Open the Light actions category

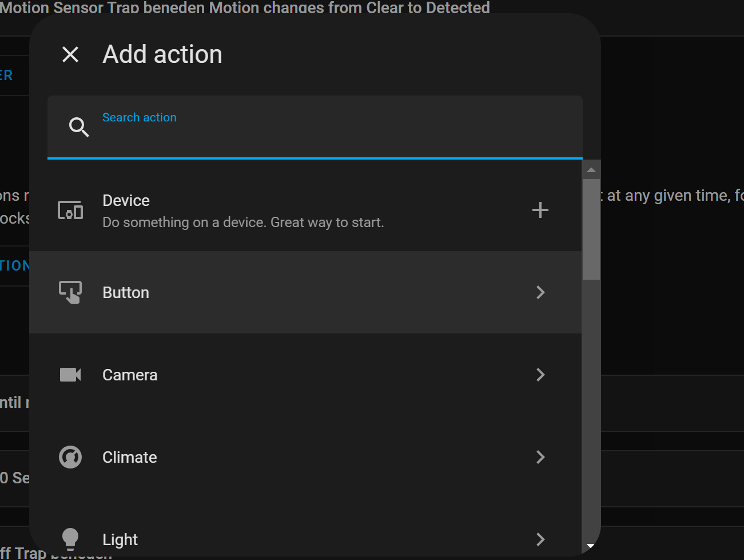click(120, 539)
